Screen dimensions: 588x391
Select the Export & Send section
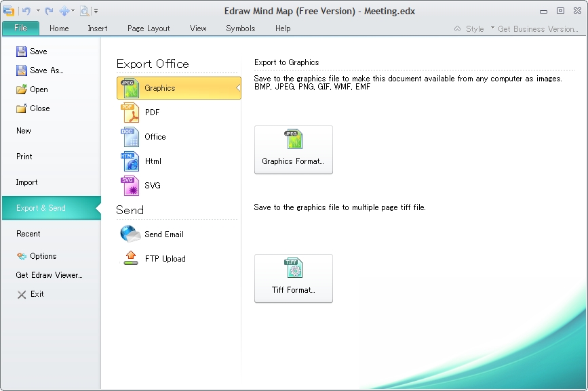coord(52,208)
